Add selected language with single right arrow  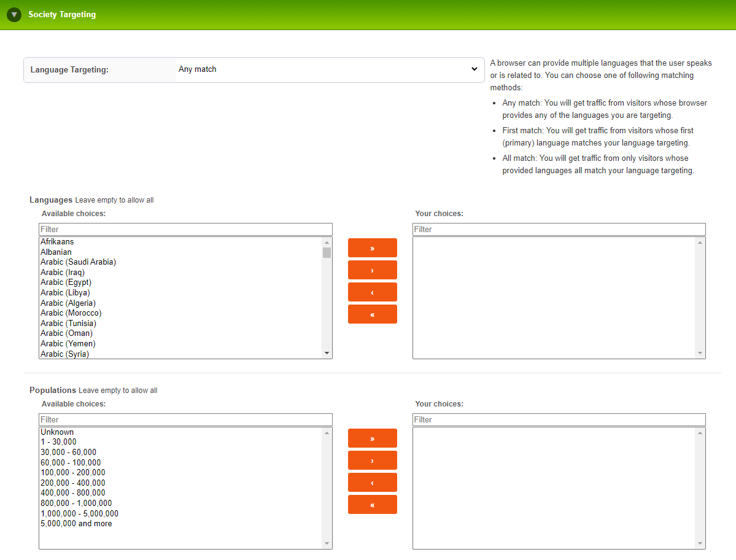(372, 270)
